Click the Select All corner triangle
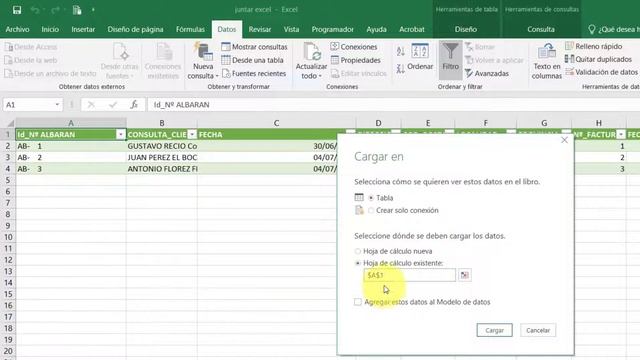This screenshot has width=640, height=360. 10,123
